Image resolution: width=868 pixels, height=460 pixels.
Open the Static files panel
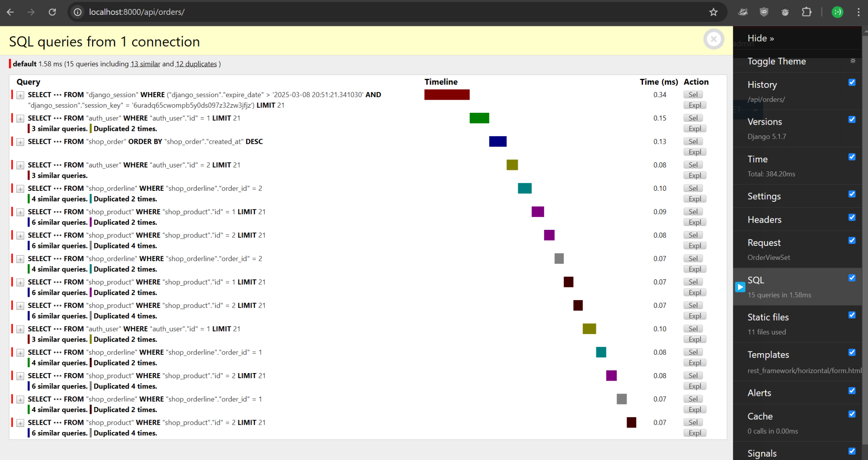coord(768,317)
